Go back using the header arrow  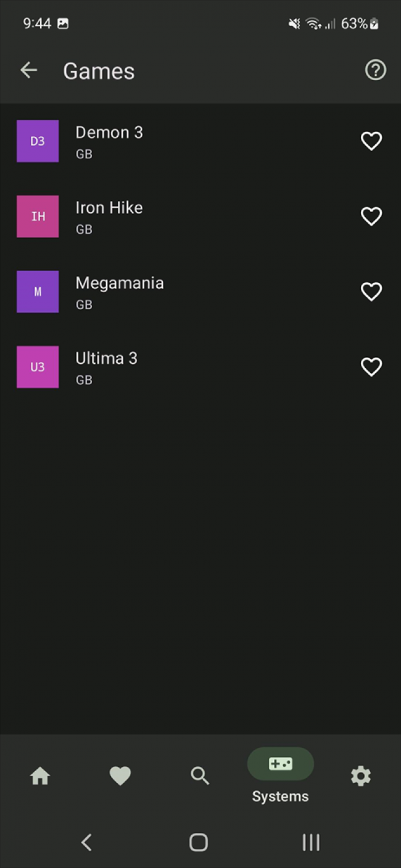[29, 70]
